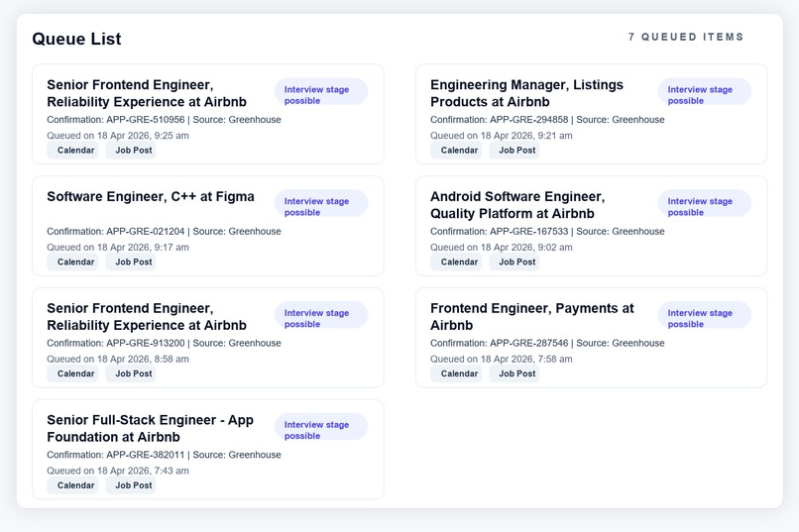This screenshot has height=532, width=799.
Task: Click confirmation text APP-GRE-287546
Action: (529, 343)
